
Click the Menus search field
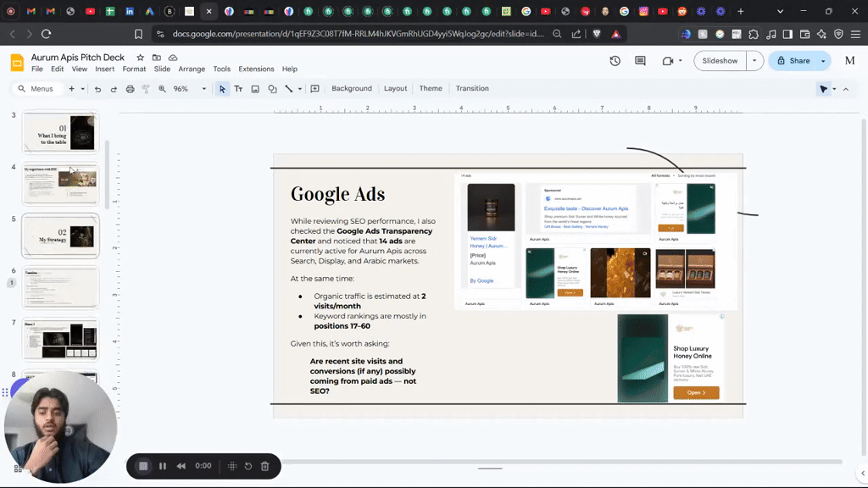pos(36,88)
